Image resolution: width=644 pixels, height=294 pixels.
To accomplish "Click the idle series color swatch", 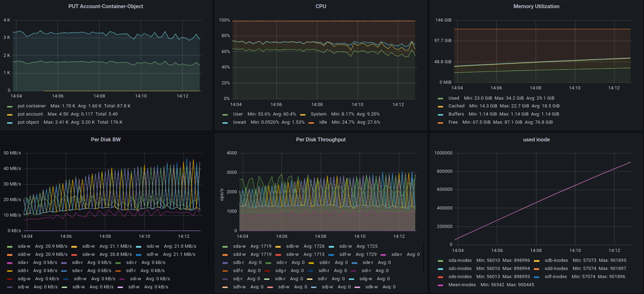I will (311, 123).
